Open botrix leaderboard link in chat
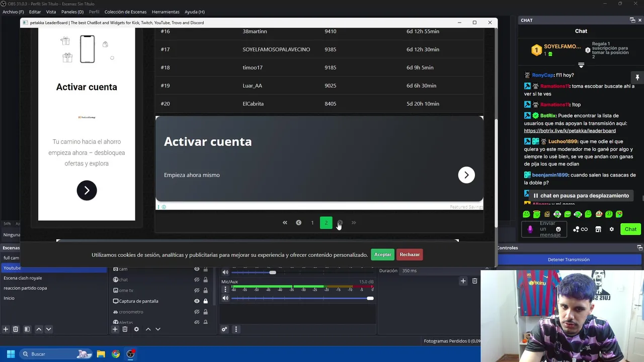Image resolution: width=644 pixels, height=362 pixels. [x=570, y=131]
